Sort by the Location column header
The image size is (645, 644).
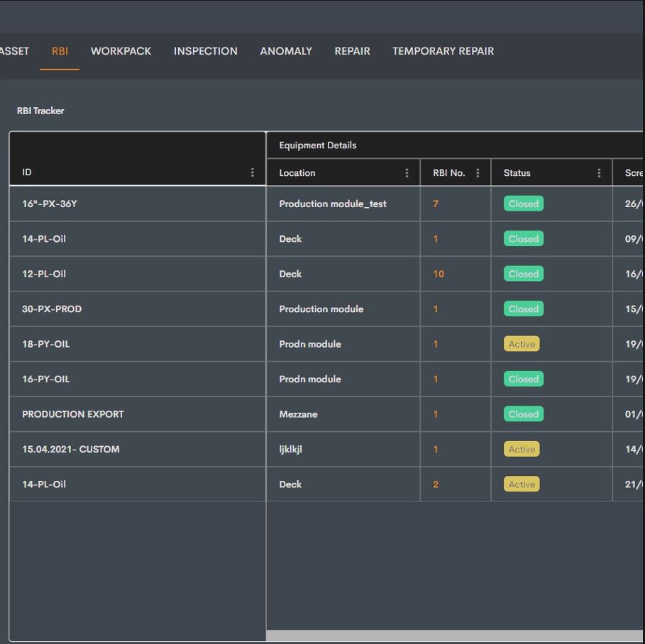pyautogui.click(x=297, y=173)
